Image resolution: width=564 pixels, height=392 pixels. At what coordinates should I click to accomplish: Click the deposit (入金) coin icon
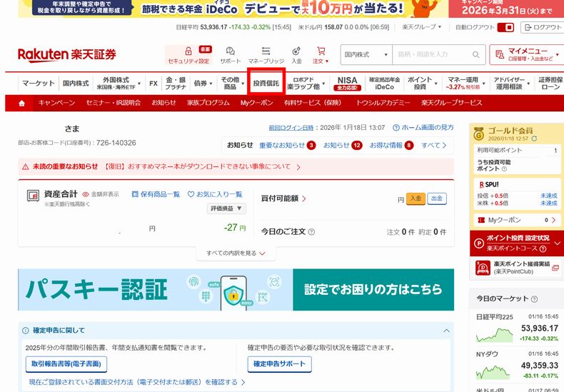coord(296,51)
